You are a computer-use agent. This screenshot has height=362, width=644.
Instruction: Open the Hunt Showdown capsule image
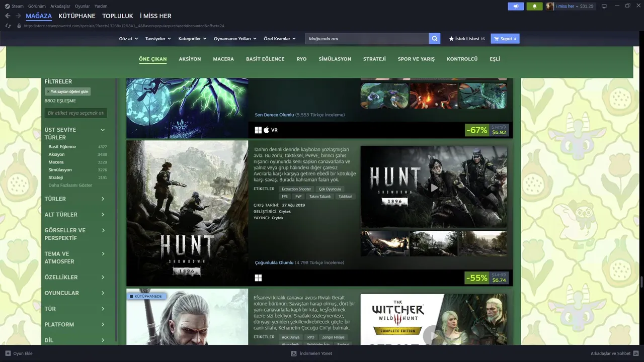tap(187, 213)
